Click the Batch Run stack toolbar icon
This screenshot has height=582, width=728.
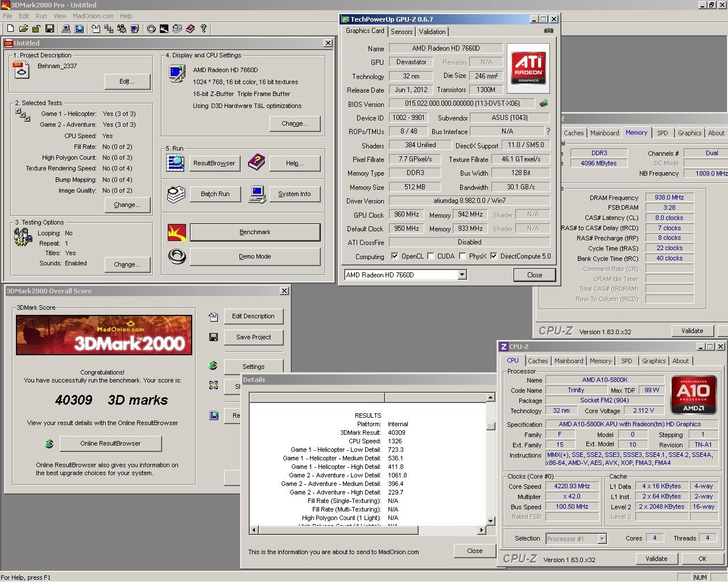click(177, 28)
